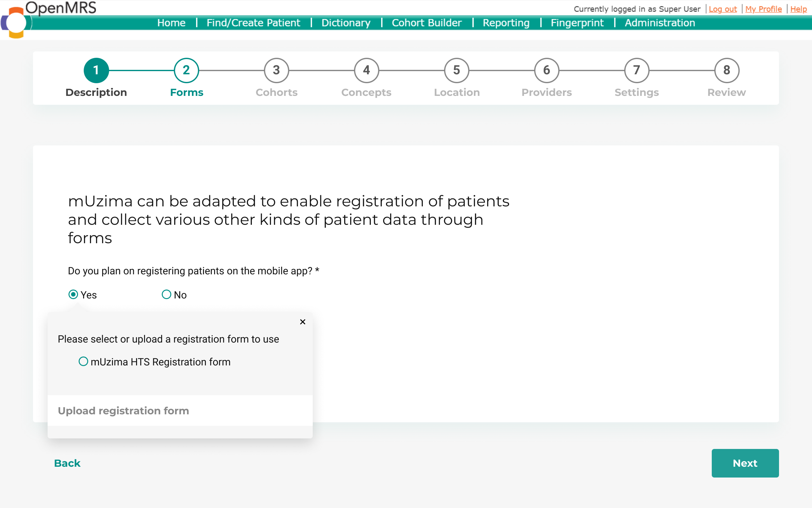This screenshot has height=508, width=812.
Task: Select Yes for registering patients
Action: [73, 295]
